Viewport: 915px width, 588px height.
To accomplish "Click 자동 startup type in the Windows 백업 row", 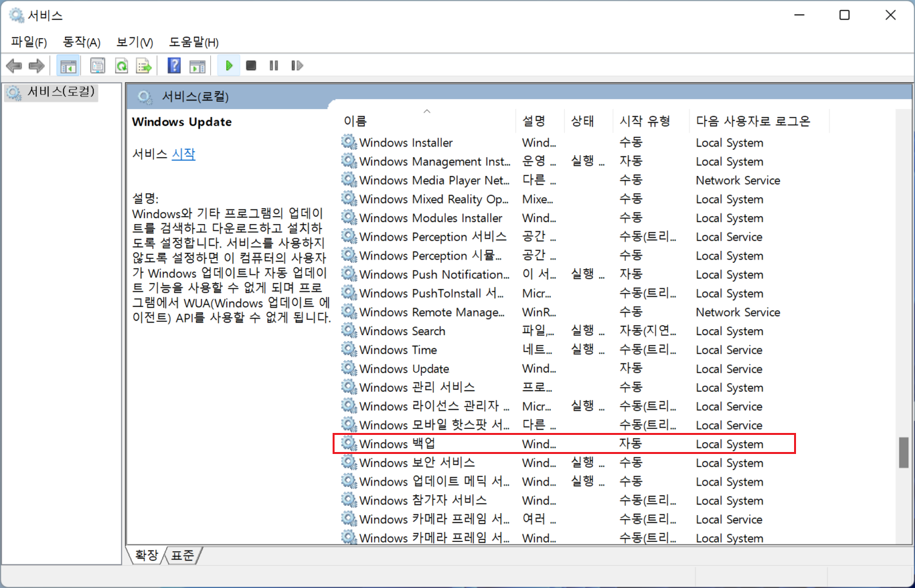I will pyautogui.click(x=631, y=444).
